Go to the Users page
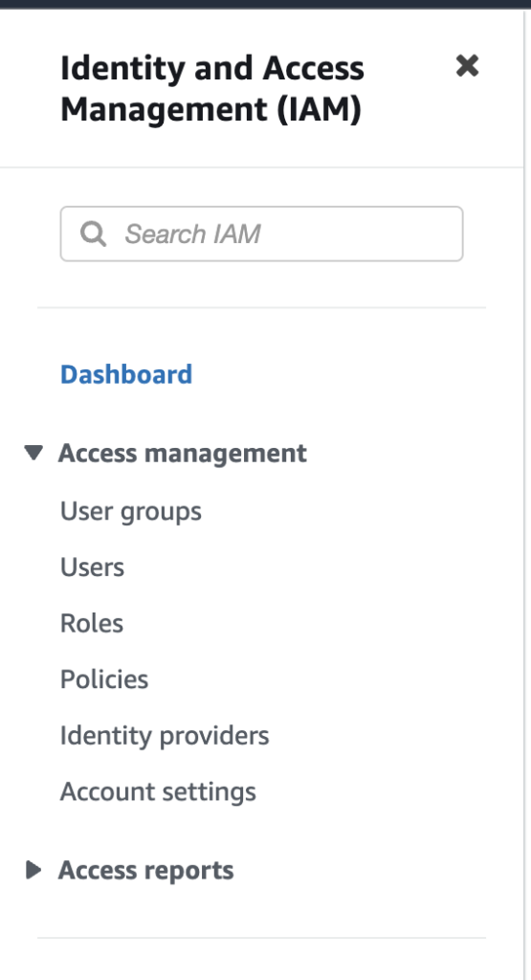This screenshot has width=531, height=980. (92, 568)
